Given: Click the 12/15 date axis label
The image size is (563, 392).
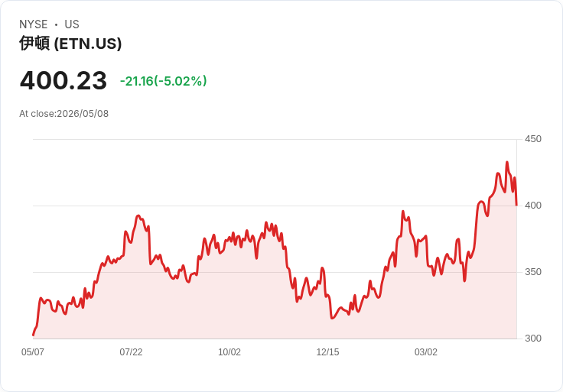Looking at the screenshot, I should [327, 352].
